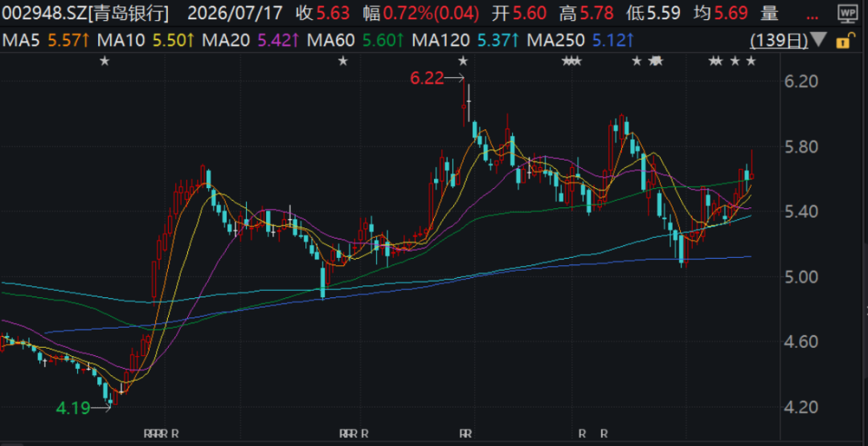Image resolution: width=868 pixels, height=446 pixels.
Task: Click the low price 低 5.59
Action: coord(653,14)
